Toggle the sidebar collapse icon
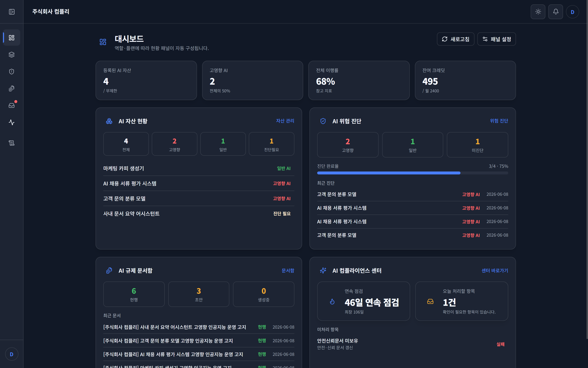Viewport: 588px width, 368px height. (x=12, y=12)
